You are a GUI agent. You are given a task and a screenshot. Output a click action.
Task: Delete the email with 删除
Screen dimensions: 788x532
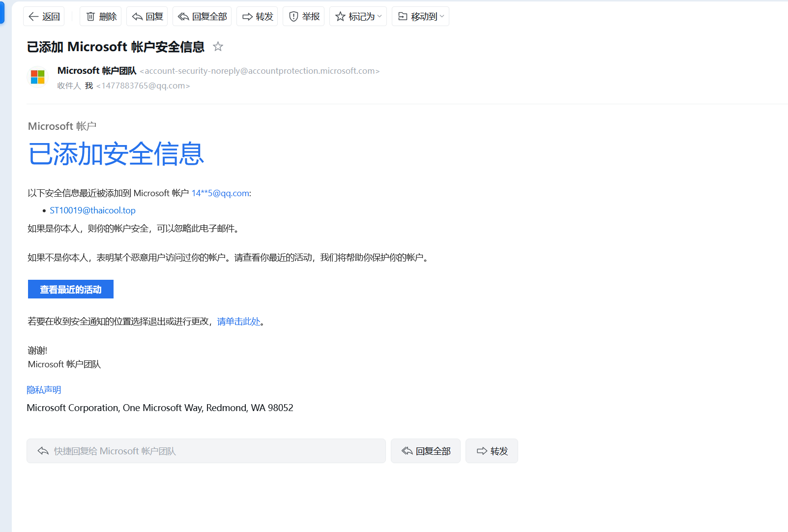click(101, 17)
